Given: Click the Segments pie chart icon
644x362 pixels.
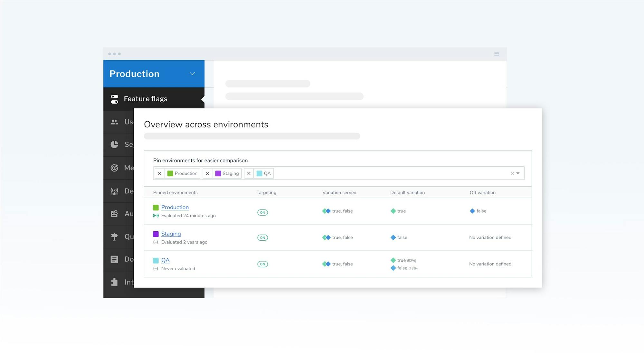Looking at the screenshot, I should (x=114, y=144).
